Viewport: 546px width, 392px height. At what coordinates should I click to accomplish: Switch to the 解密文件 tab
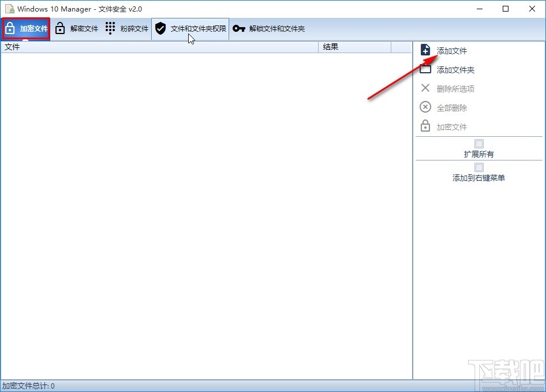(76, 28)
